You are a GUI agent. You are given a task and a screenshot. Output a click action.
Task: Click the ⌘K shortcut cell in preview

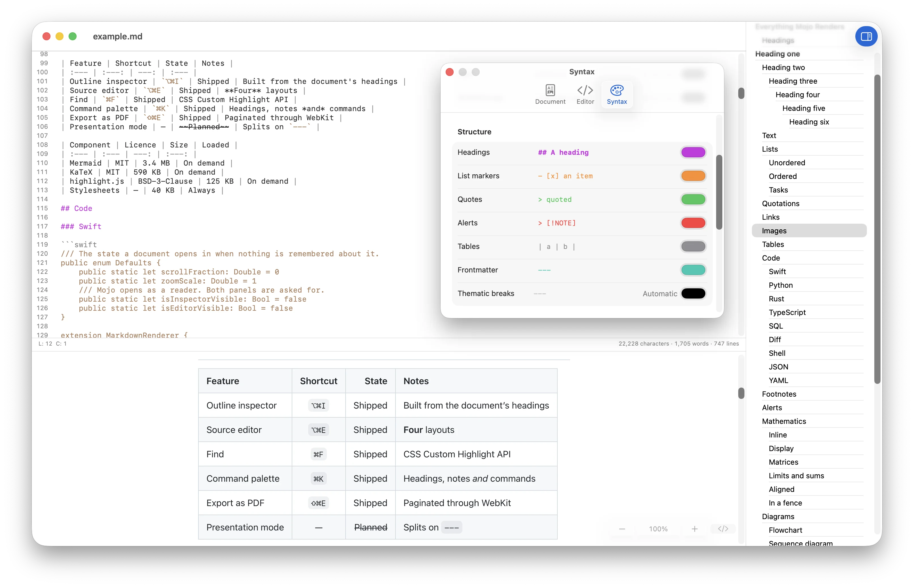pos(318,479)
